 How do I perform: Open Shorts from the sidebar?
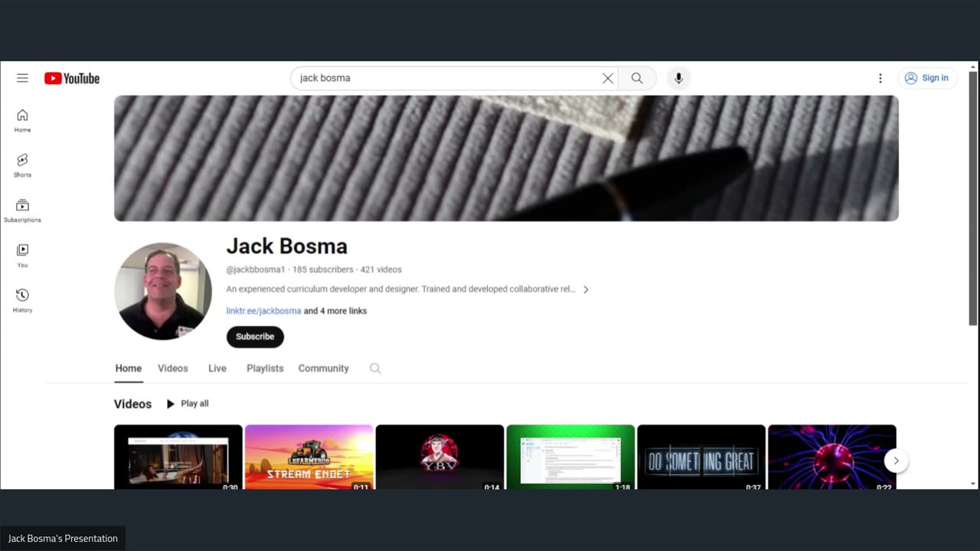pos(22,165)
